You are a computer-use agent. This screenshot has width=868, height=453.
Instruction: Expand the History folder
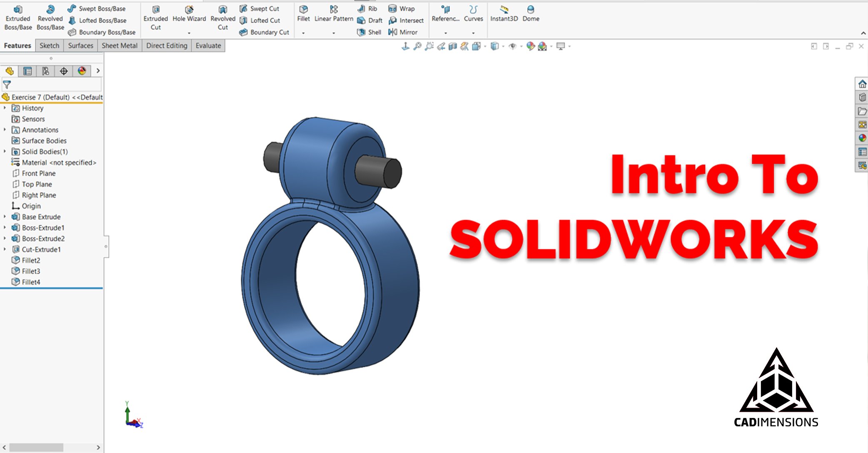pos(4,108)
